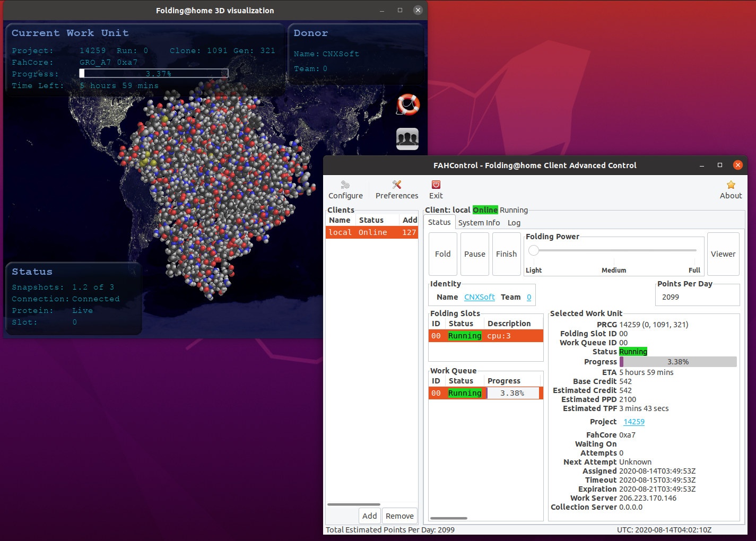The image size is (756, 541).
Task: Click the Clients Name column header
Action: click(x=341, y=220)
